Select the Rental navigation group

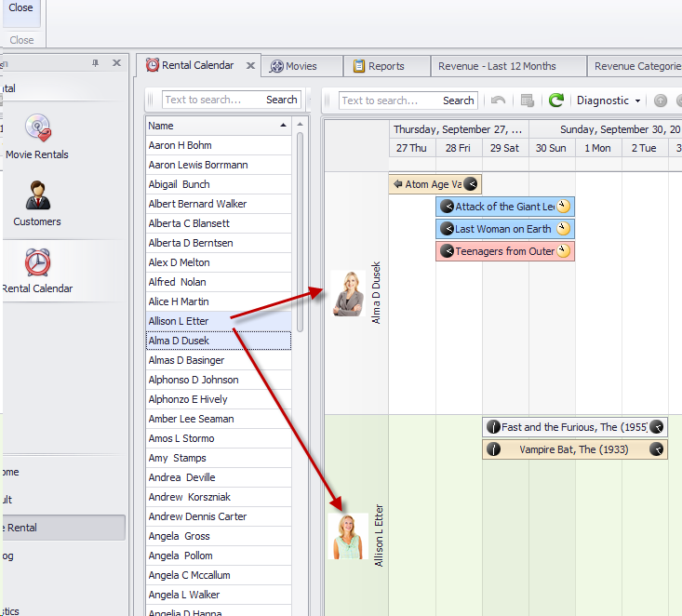click(x=63, y=528)
